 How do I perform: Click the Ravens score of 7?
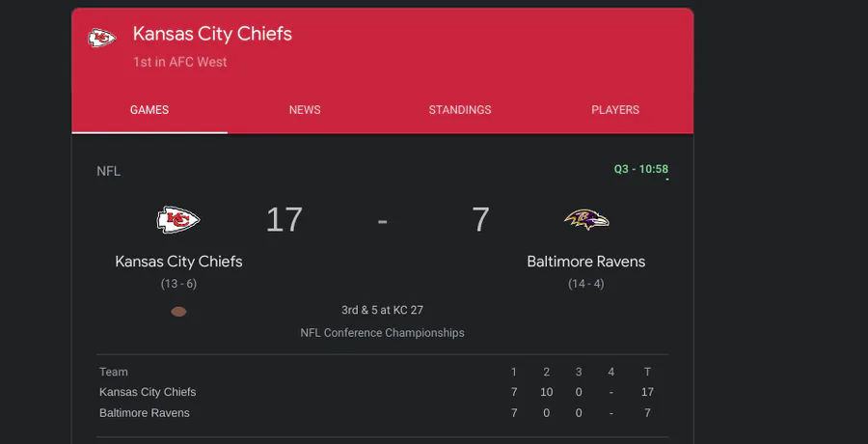pos(480,220)
